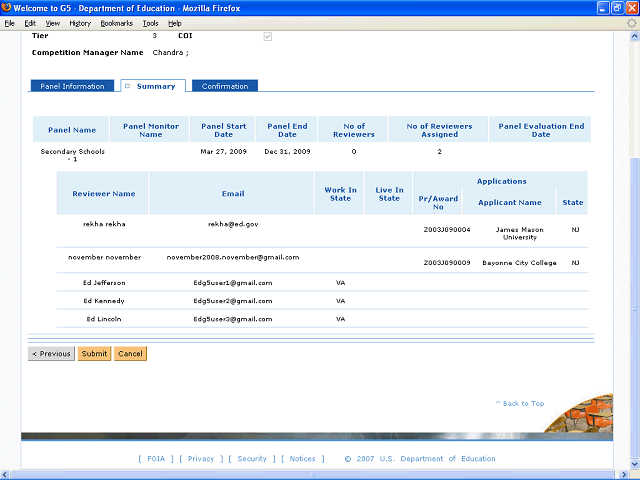
Task: Open the Tools menu
Action: click(x=150, y=22)
